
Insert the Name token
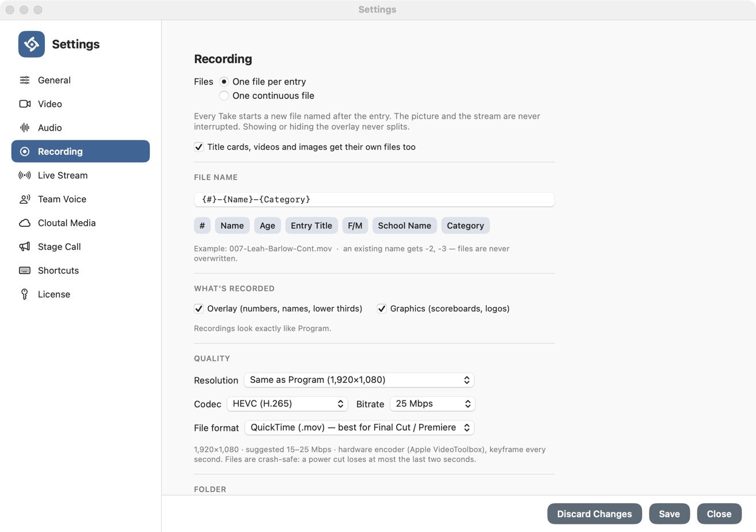click(232, 225)
